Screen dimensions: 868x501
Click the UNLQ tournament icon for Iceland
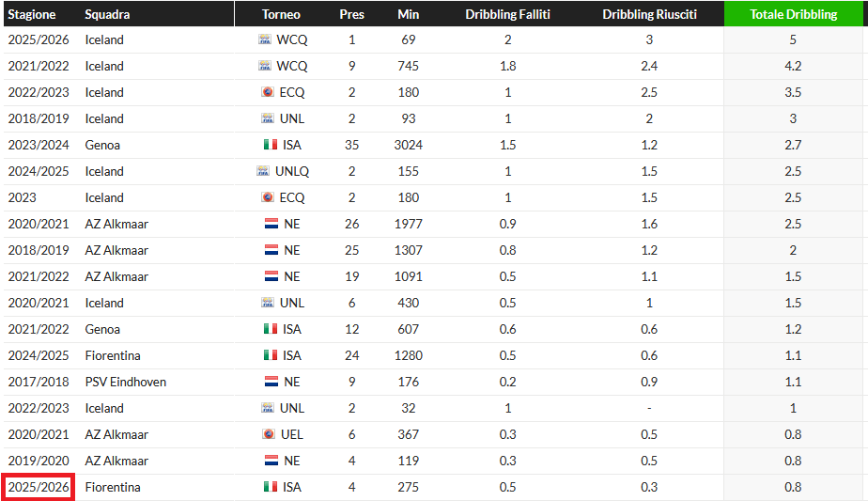point(263,171)
